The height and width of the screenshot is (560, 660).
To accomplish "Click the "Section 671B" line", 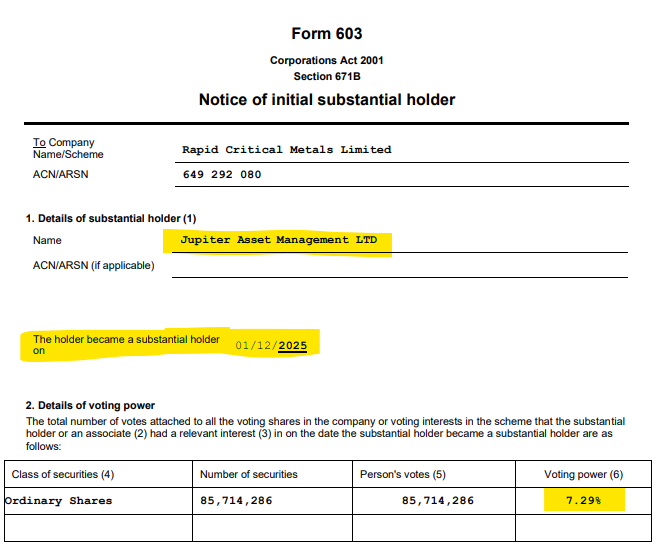I will click(x=326, y=76).
